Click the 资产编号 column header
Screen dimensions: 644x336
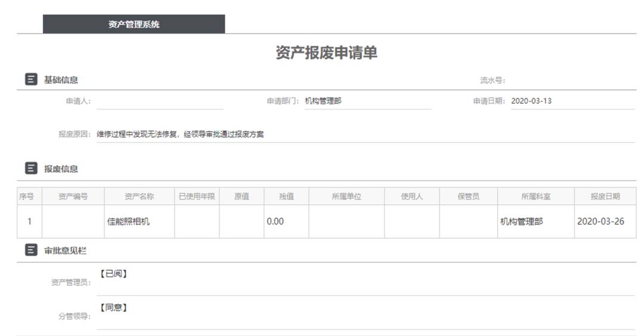coord(73,197)
